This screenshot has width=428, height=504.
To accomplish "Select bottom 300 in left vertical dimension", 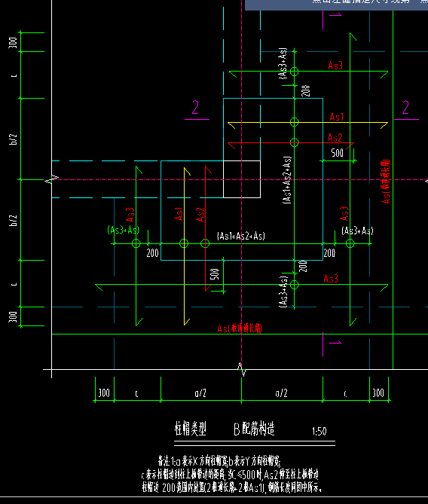I will pyautogui.click(x=13, y=316).
